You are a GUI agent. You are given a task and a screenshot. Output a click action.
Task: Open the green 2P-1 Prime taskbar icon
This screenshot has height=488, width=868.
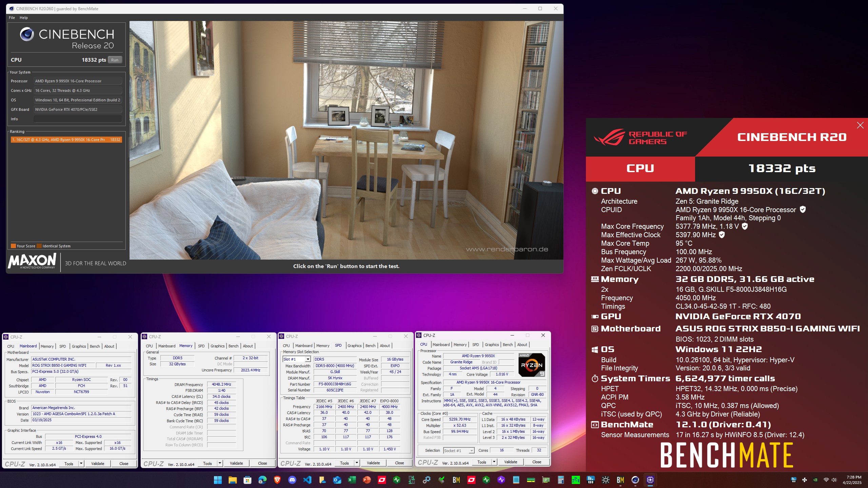tap(576, 480)
